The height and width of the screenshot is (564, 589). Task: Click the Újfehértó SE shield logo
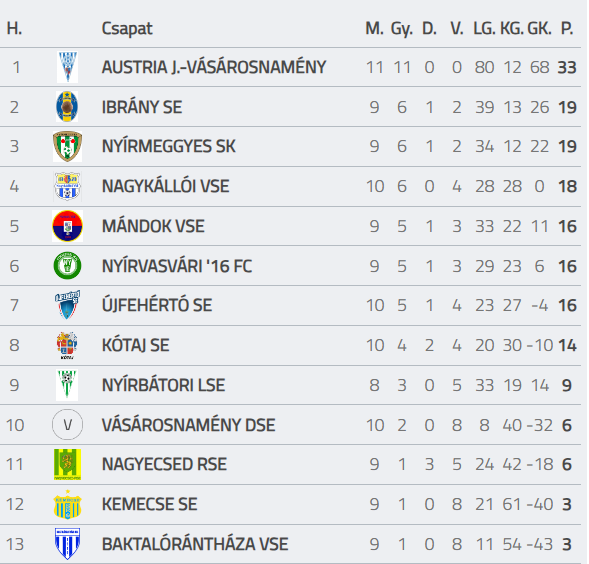68,305
